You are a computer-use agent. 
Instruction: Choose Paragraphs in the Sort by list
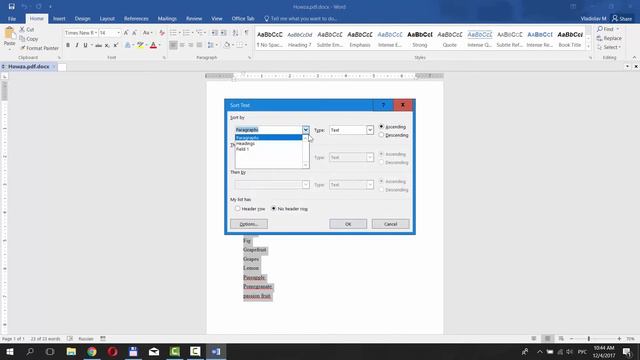point(269,138)
